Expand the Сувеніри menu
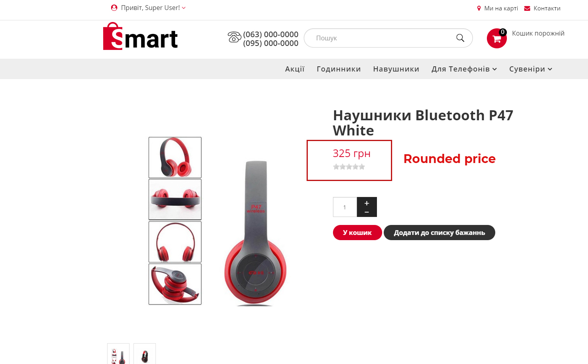This screenshot has width=588, height=364. [531, 69]
